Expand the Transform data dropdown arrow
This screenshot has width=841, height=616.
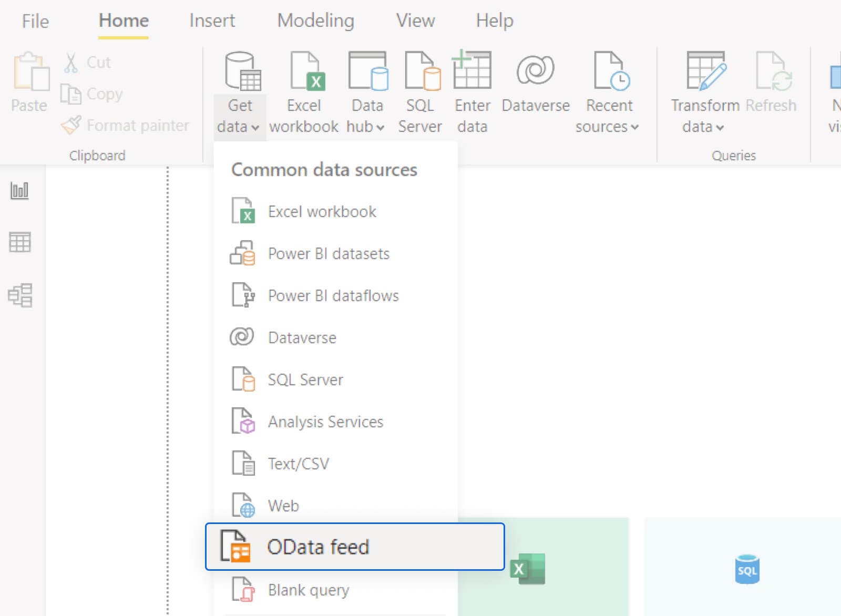click(720, 128)
